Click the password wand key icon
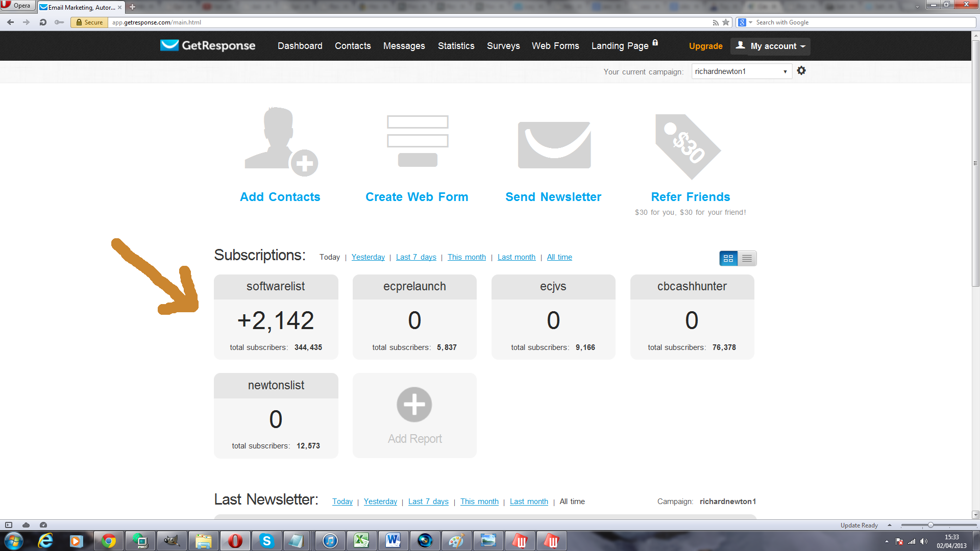The width and height of the screenshot is (980, 551). tap(59, 22)
